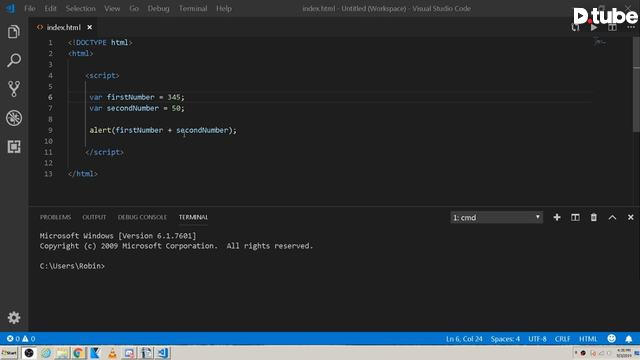The image size is (640, 360).
Task: Open Windows Explorer folder from taskbar
Action: [62, 353]
